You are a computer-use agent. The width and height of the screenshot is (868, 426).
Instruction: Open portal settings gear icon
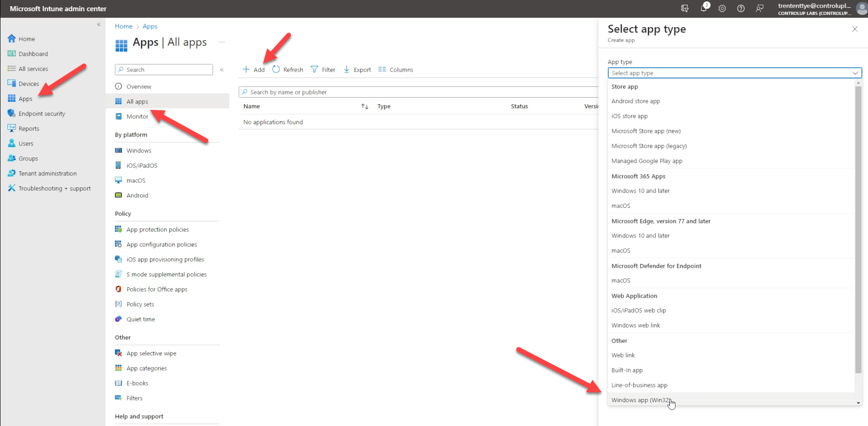click(722, 8)
